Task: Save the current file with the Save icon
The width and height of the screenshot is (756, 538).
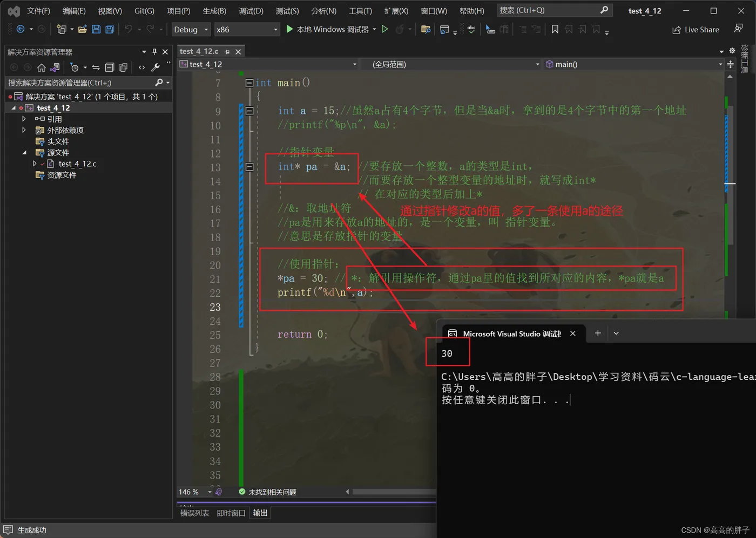Action: 96,29
